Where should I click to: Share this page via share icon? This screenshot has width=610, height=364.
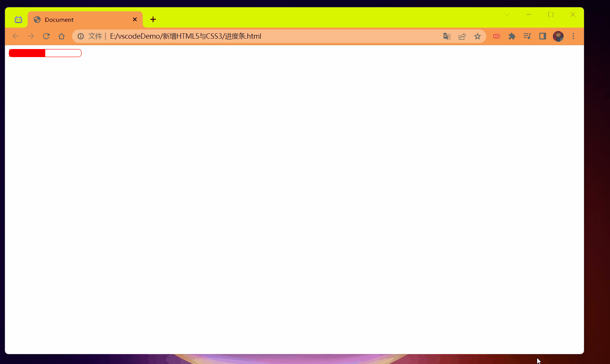(x=462, y=36)
